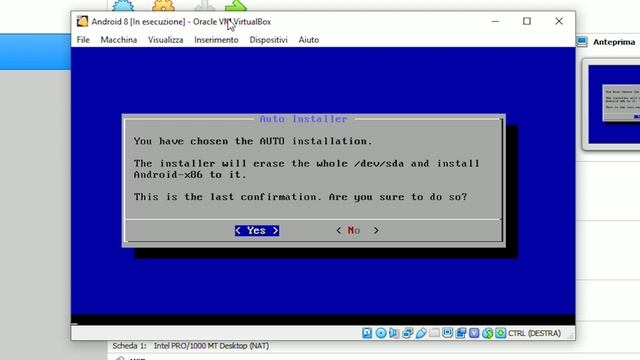Click the Auto Installer dialog title
The image size is (640, 360).
tap(304, 119)
